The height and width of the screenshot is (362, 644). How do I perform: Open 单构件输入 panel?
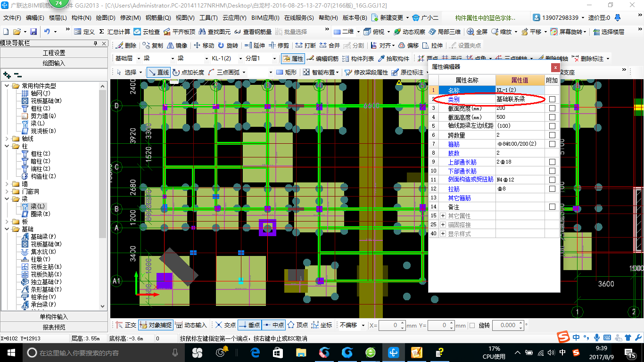pyautogui.click(x=54, y=317)
